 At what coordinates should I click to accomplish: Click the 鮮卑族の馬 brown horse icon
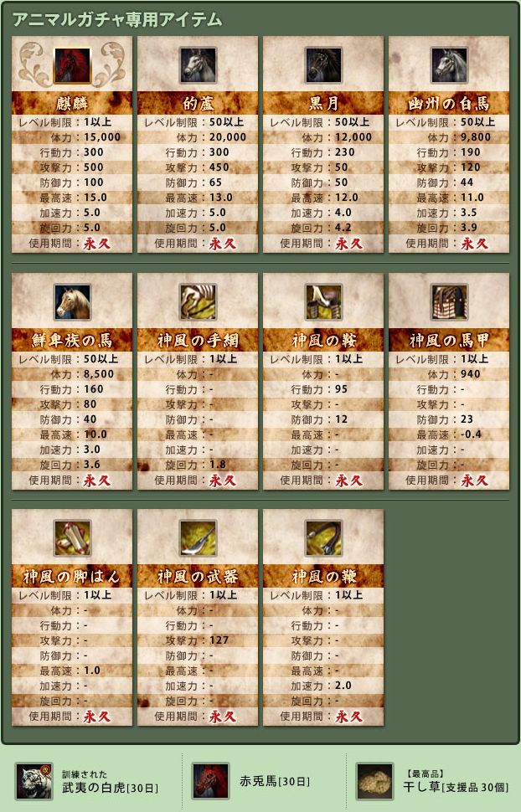coord(72,302)
